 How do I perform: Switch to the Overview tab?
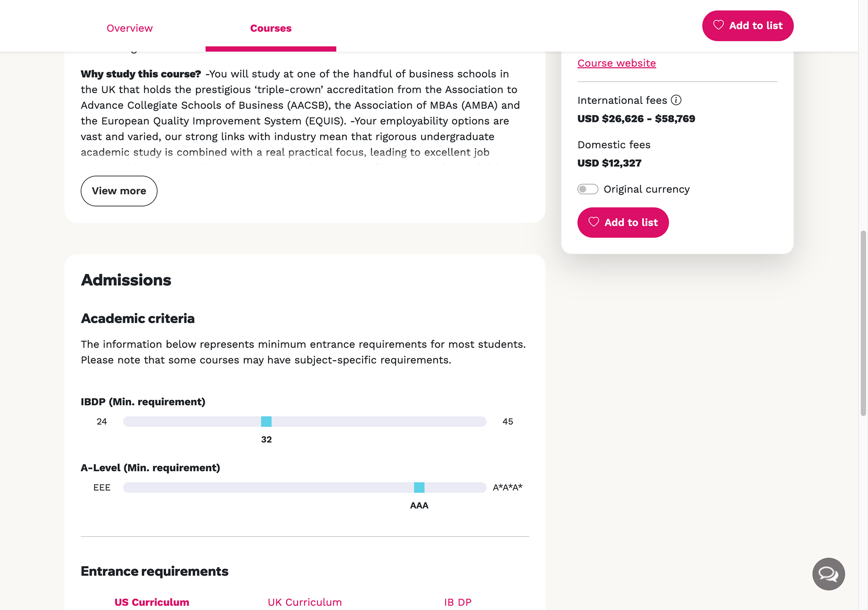tap(129, 28)
